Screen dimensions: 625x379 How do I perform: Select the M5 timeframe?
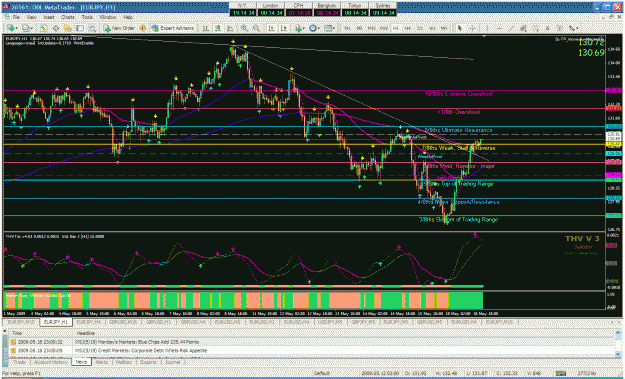[x=359, y=28]
